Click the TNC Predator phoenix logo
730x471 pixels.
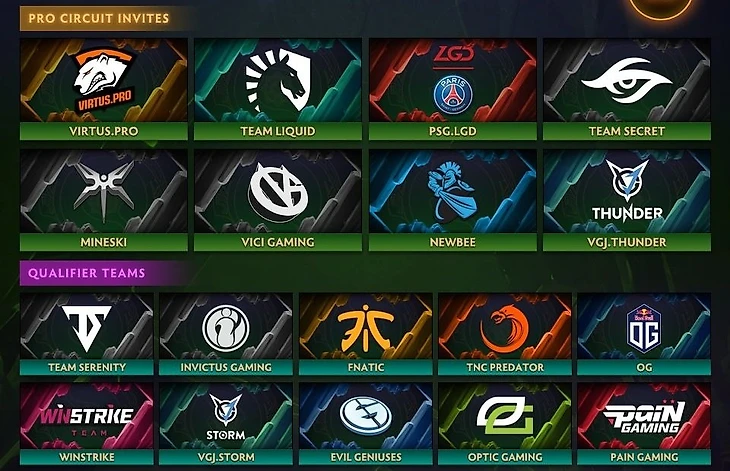tap(505, 328)
